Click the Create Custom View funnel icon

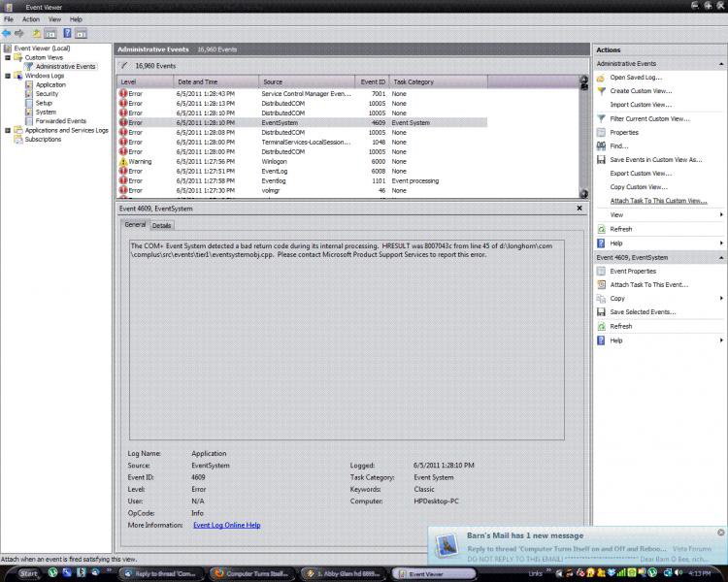coord(601,91)
